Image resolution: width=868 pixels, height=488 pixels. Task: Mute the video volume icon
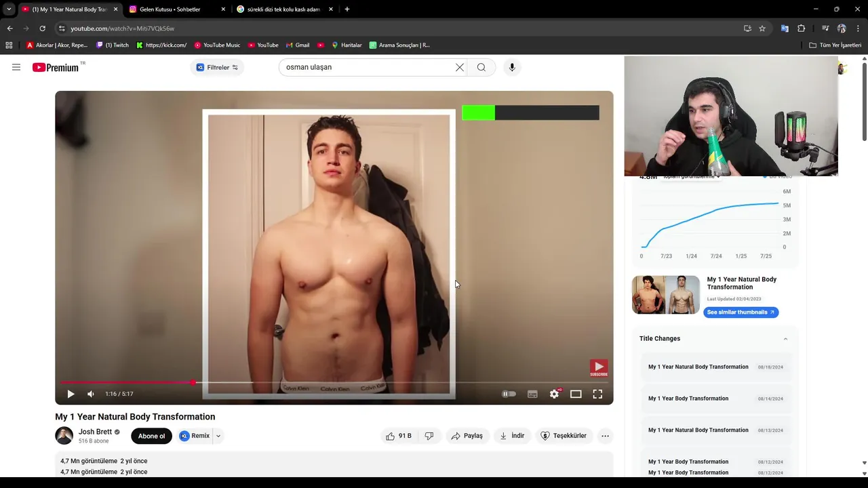pos(91,394)
